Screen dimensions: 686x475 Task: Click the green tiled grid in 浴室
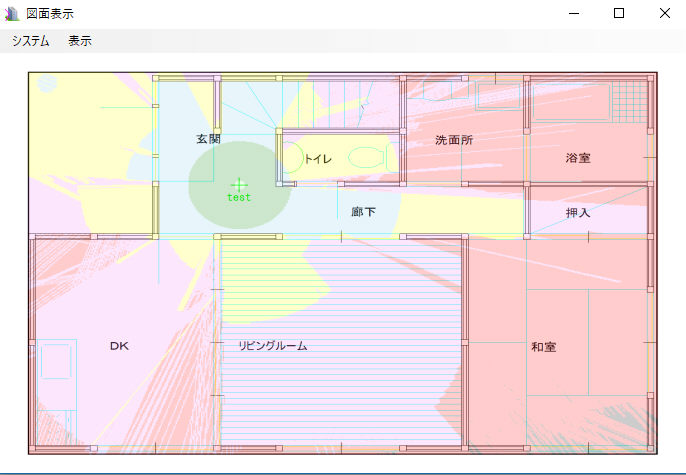[629, 100]
